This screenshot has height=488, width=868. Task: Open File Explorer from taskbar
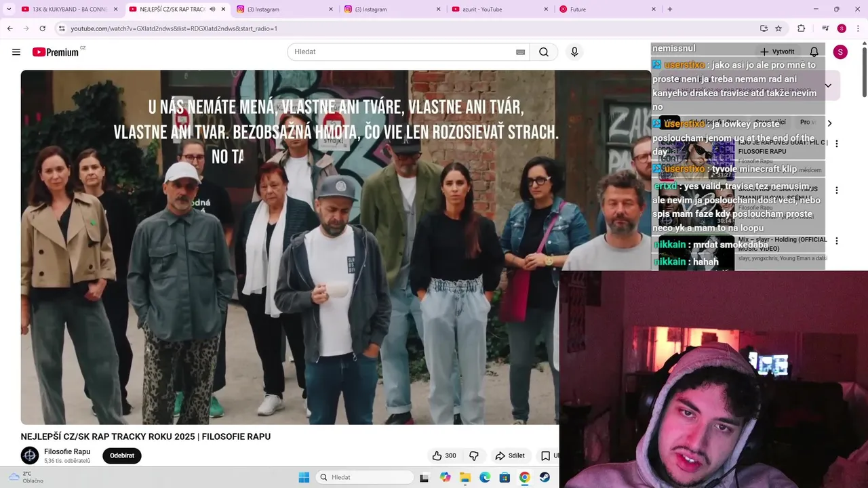[465, 477]
